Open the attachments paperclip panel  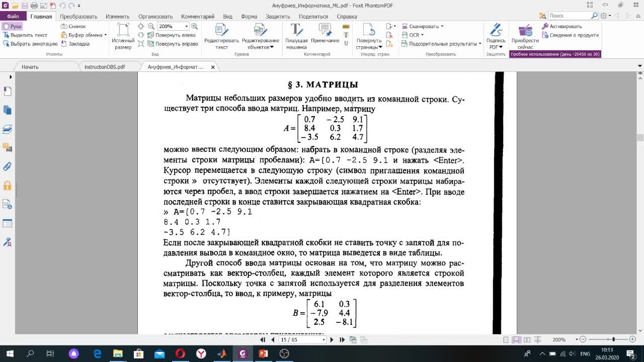[x=7, y=166]
